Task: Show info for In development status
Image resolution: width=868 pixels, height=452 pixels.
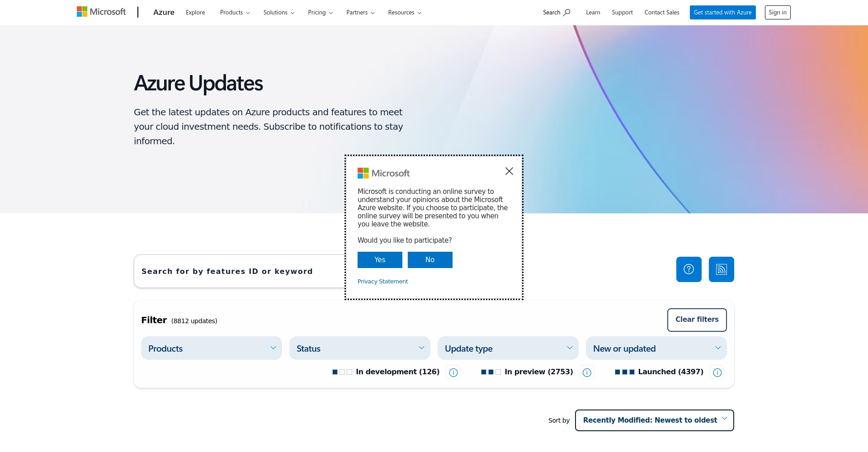Action: 453,372
